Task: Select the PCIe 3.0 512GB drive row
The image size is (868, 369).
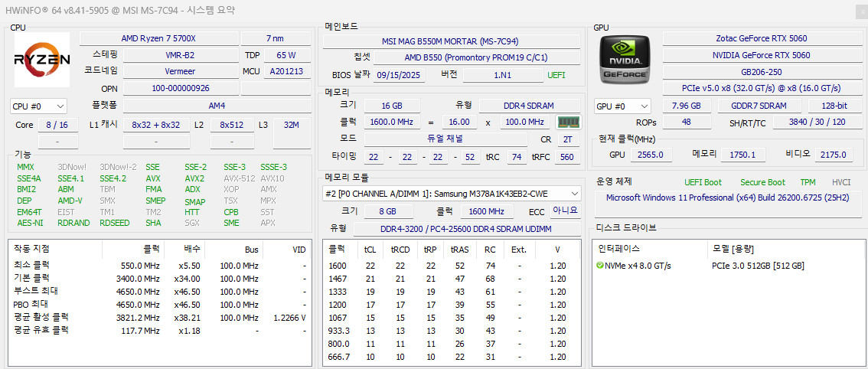Action: [x=729, y=266]
